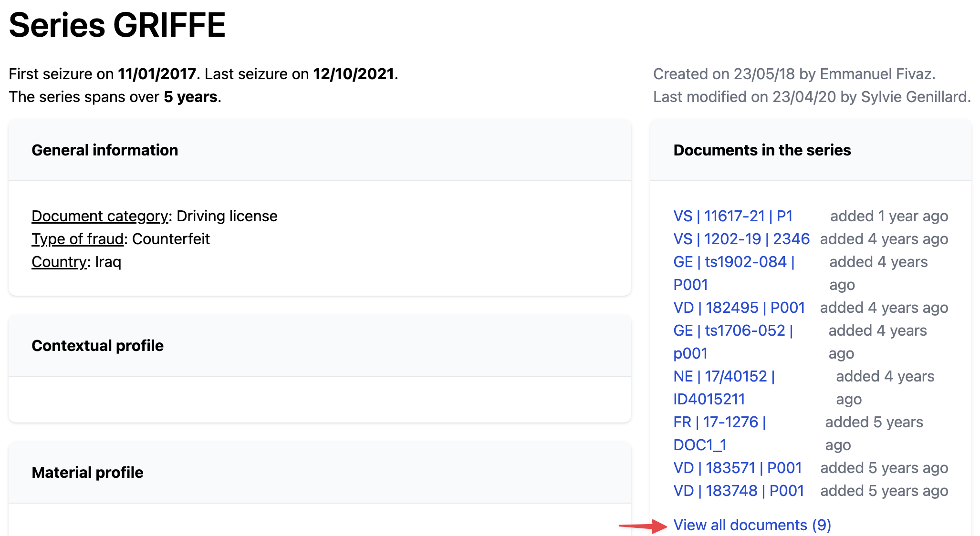Click Documents in the series header
The image size is (980, 536).
[761, 150]
